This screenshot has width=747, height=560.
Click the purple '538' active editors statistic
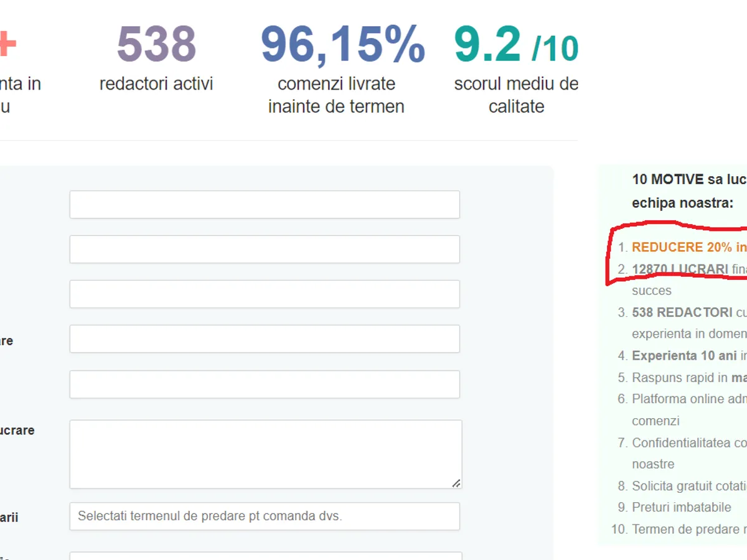(156, 45)
